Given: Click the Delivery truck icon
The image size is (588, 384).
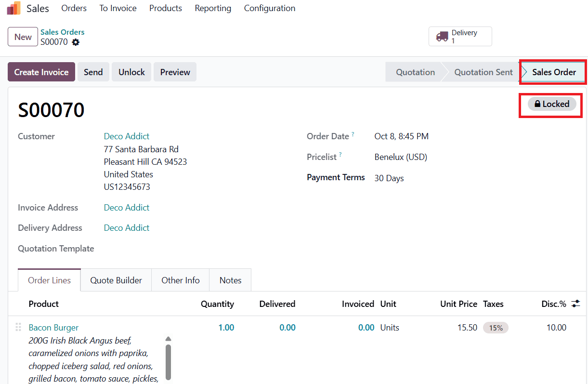Looking at the screenshot, I should [442, 37].
